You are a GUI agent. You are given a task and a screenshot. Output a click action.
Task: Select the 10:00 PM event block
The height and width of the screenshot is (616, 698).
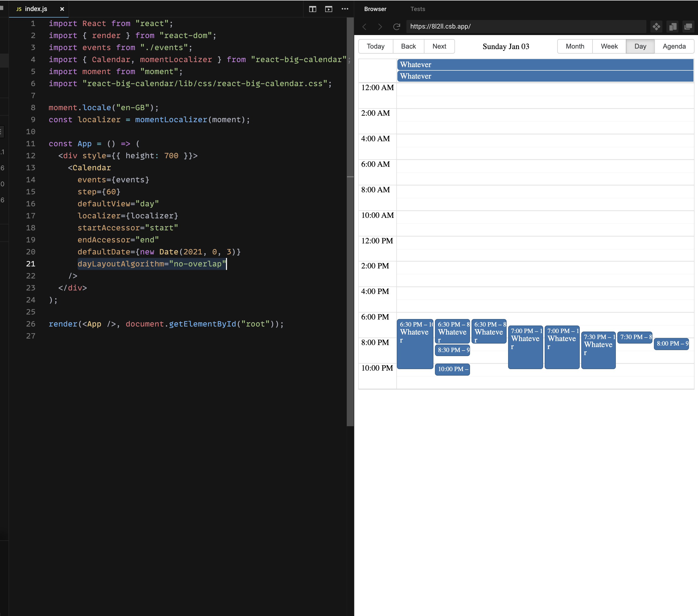coord(452,369)
